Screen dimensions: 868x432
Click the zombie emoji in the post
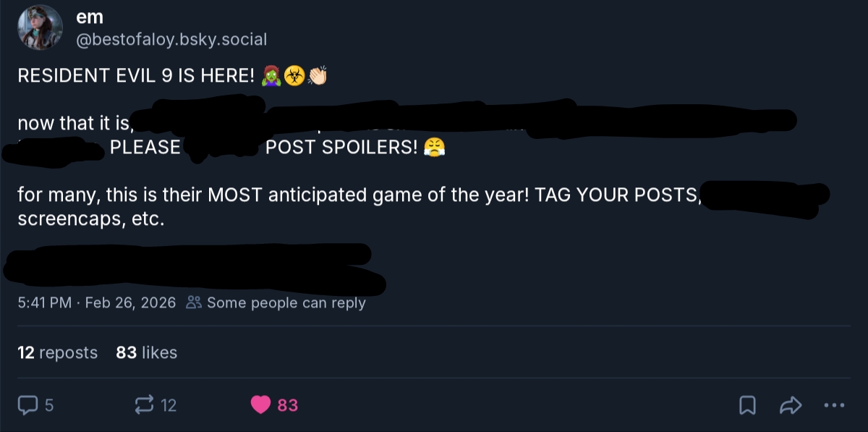272,76
